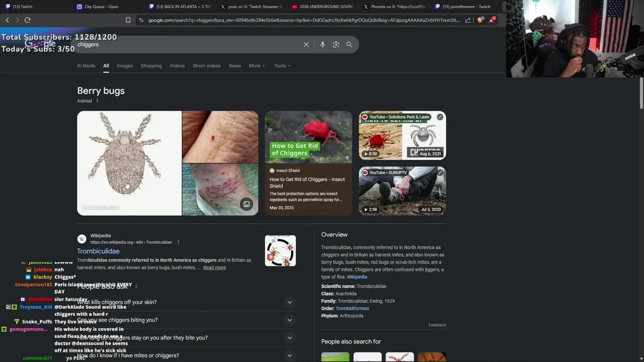This screenshot has height=362, width=644.
Task: Click the Wikipedia favicon of the result
Action: click(x=82, y=239)
